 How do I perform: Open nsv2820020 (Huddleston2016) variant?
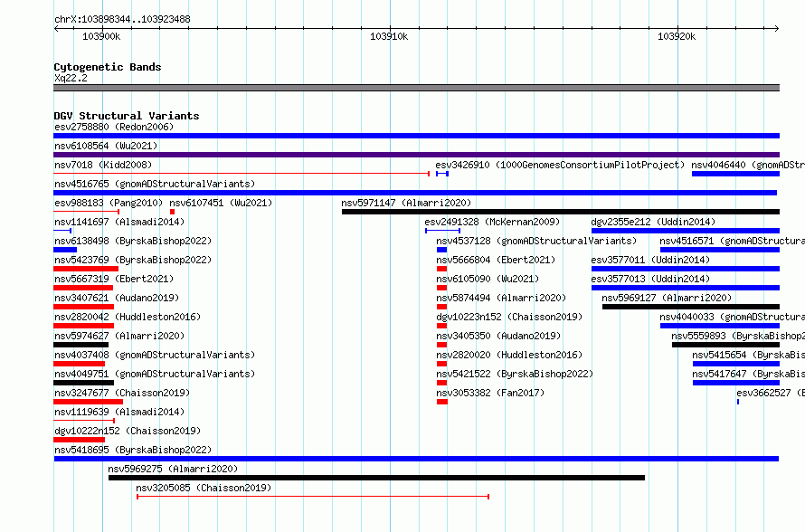[x=509, y=355]
